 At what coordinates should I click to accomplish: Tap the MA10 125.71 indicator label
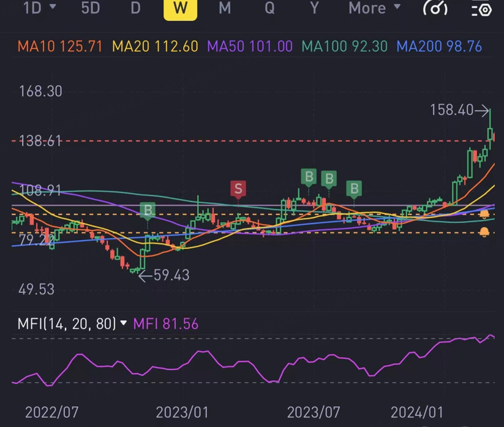pos(60,47)
